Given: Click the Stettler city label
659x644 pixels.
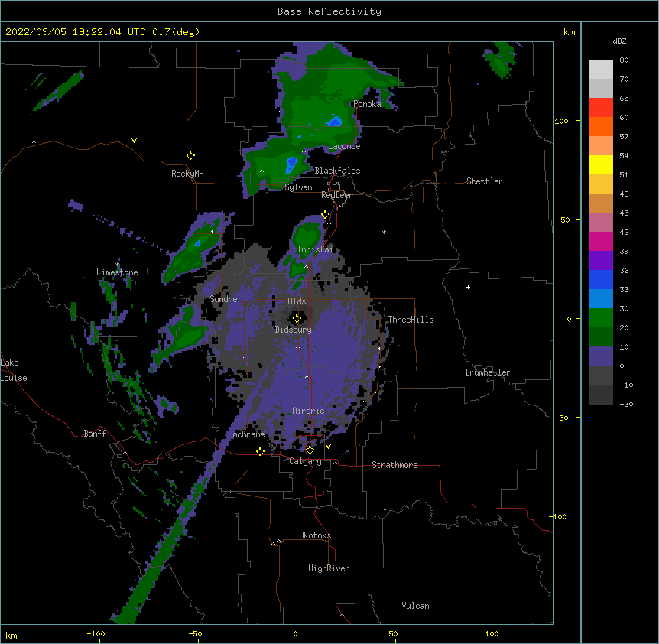Looking at the screenshot, I should (485, 181).
